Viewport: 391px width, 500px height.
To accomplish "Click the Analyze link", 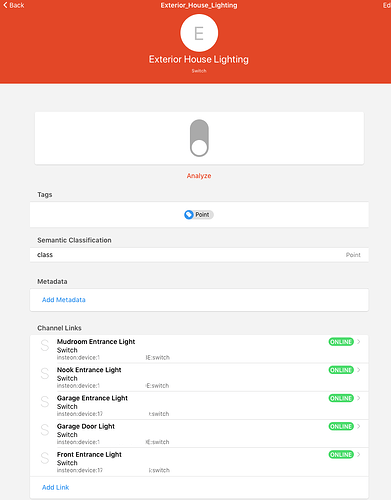I will [x=199, y=176].
